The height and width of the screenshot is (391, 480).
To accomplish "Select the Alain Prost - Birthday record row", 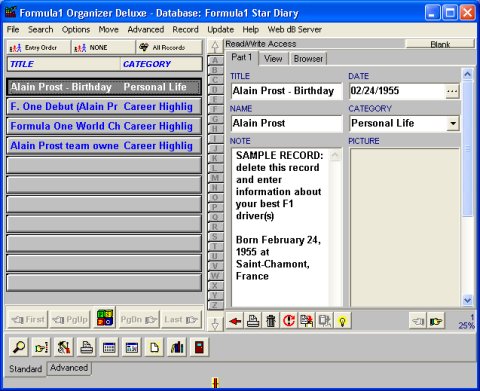I will tap(104, 87).
